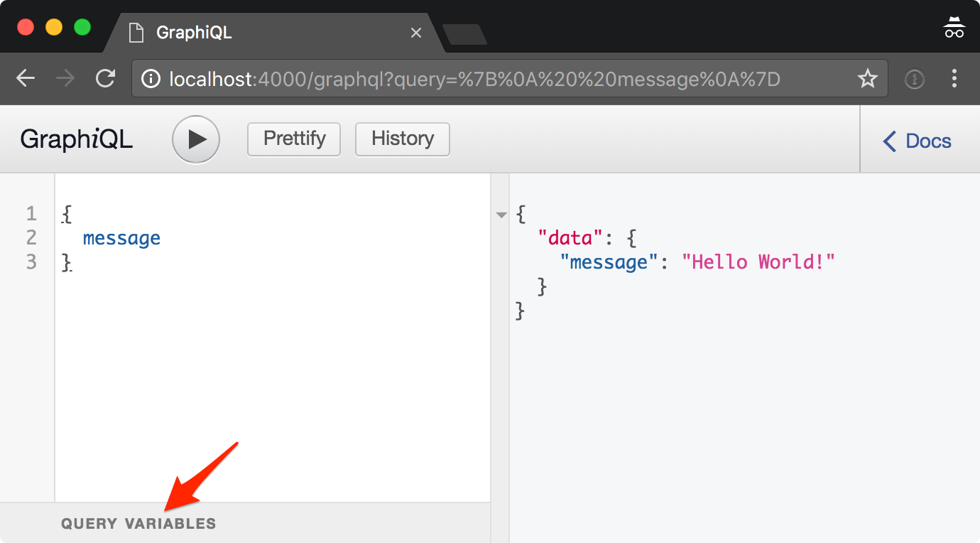Click the forward navigation arrow

tap(65, 78)
